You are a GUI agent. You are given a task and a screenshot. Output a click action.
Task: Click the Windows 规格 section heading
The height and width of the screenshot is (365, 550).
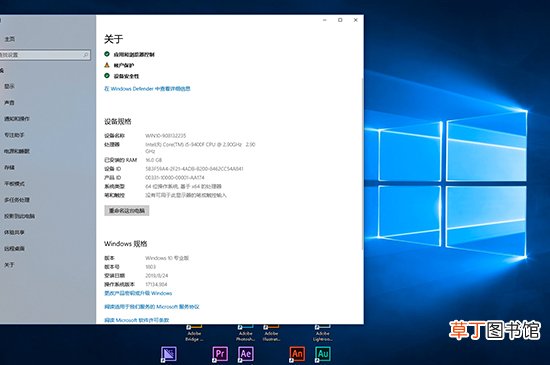click(126, 243)
